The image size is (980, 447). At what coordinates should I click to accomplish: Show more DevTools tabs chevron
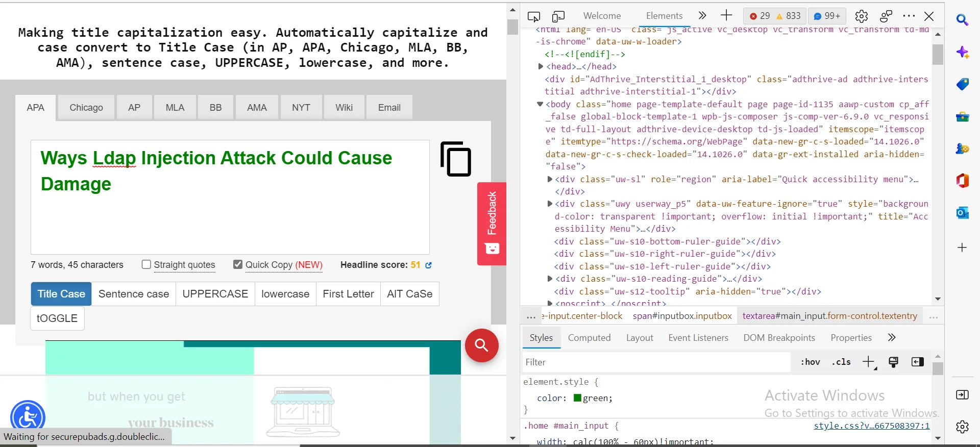tap(702, 15)
